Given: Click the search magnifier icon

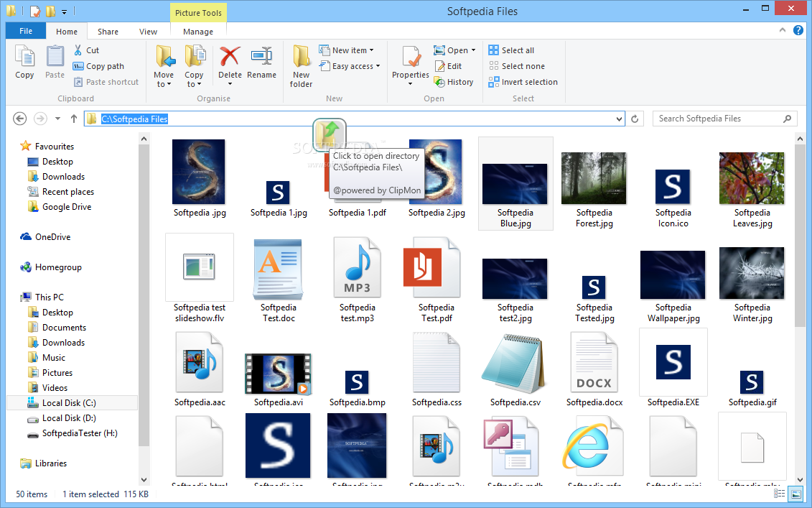Looking at the screenshot, I should 787,119.
